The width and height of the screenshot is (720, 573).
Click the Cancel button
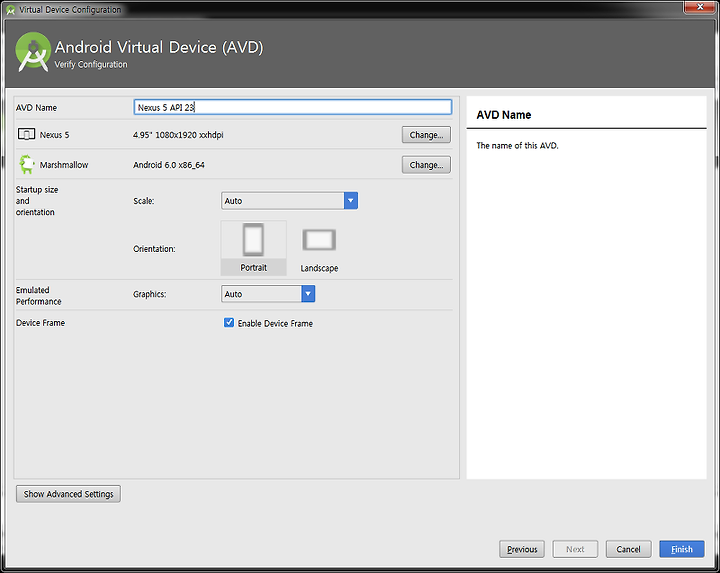click(628, 549)
